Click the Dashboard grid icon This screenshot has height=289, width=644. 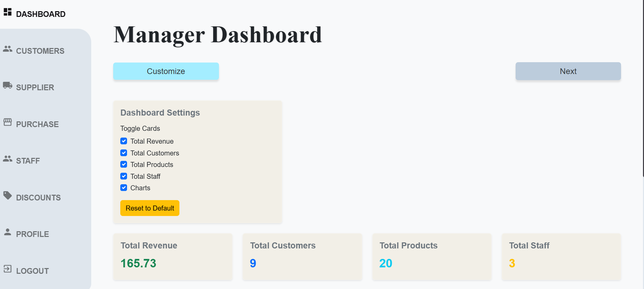point(7,12)
